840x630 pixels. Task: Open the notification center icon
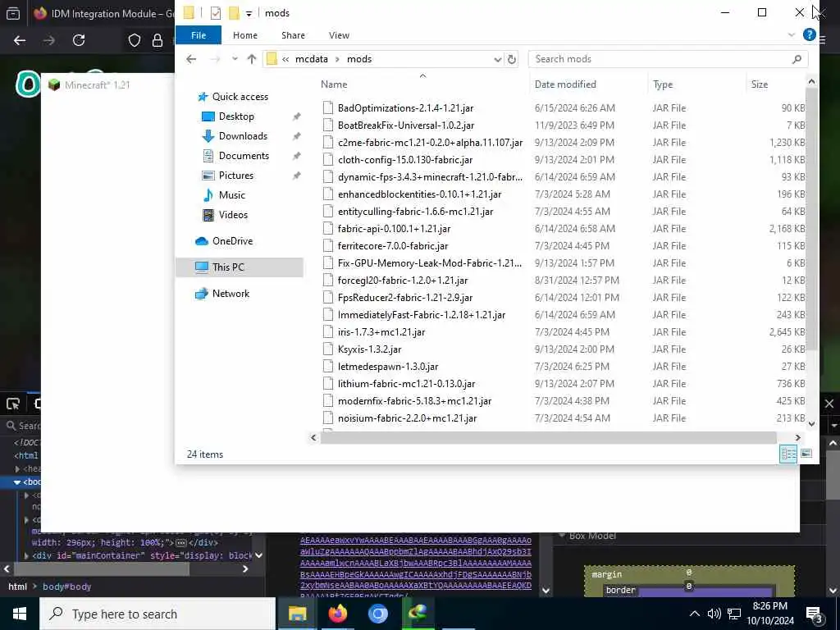815,614
